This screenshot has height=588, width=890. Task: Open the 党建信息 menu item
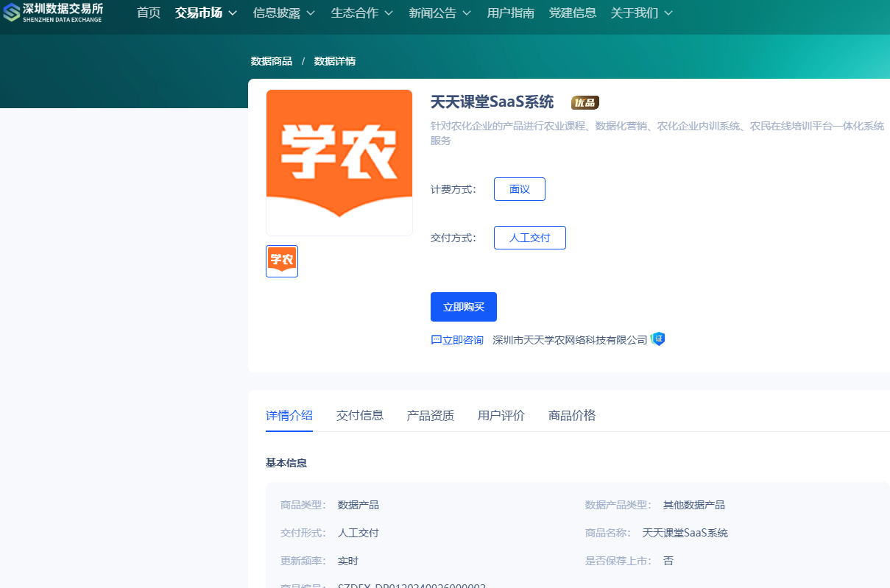pyautogui.click(x=573, y=13)
